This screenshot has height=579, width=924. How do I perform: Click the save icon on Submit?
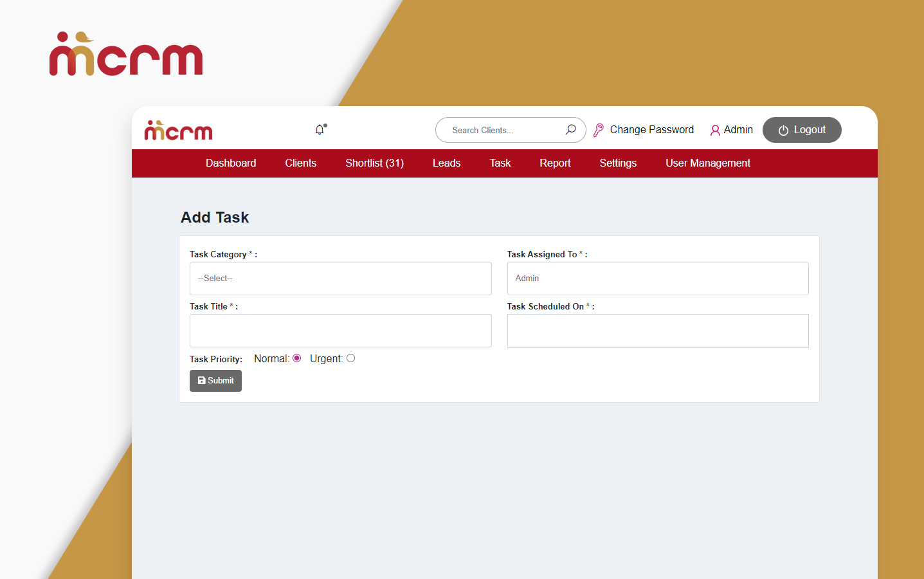(202, 381)
